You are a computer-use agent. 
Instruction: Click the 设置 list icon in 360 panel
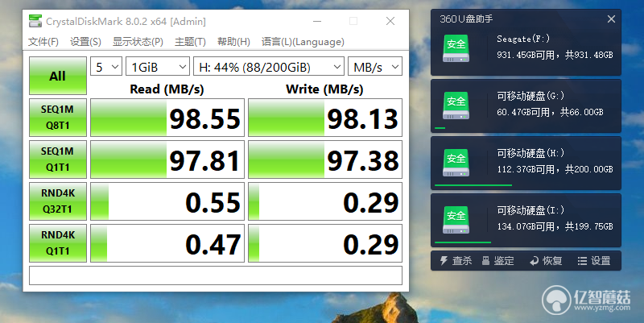(582, 261)
